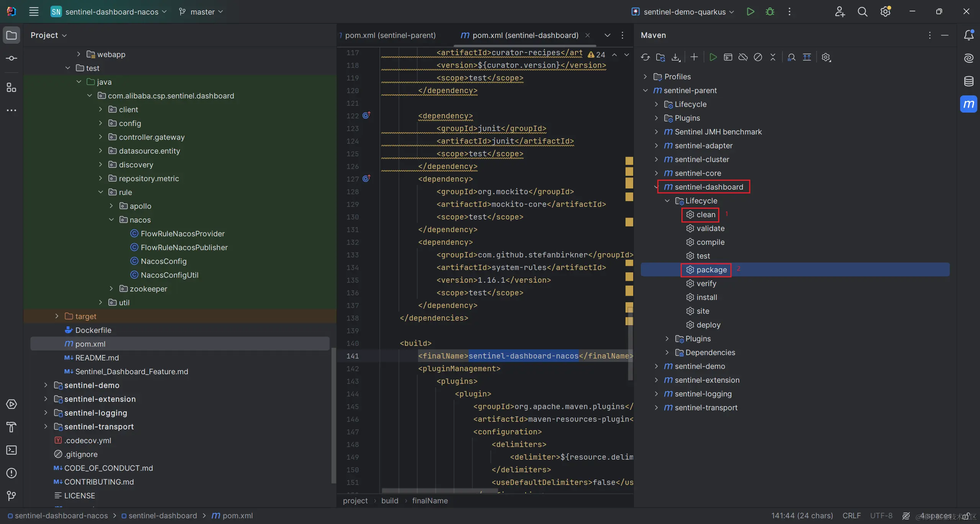Screen dimensions: 980x524
Task: Collapse all nodes in Maven tree
Action: pyautogui.click(x=773, y=57)
